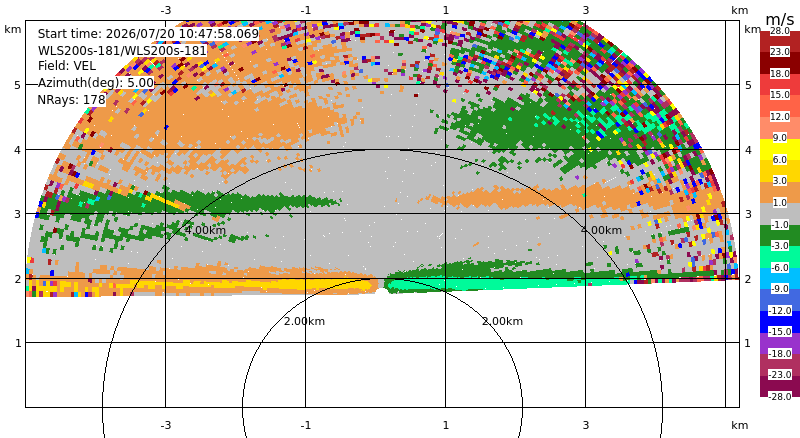The height and width of the screenshot is (438, 800).
Task: Click the right 4.00km range ring label
Action: [x=601, y=230]
